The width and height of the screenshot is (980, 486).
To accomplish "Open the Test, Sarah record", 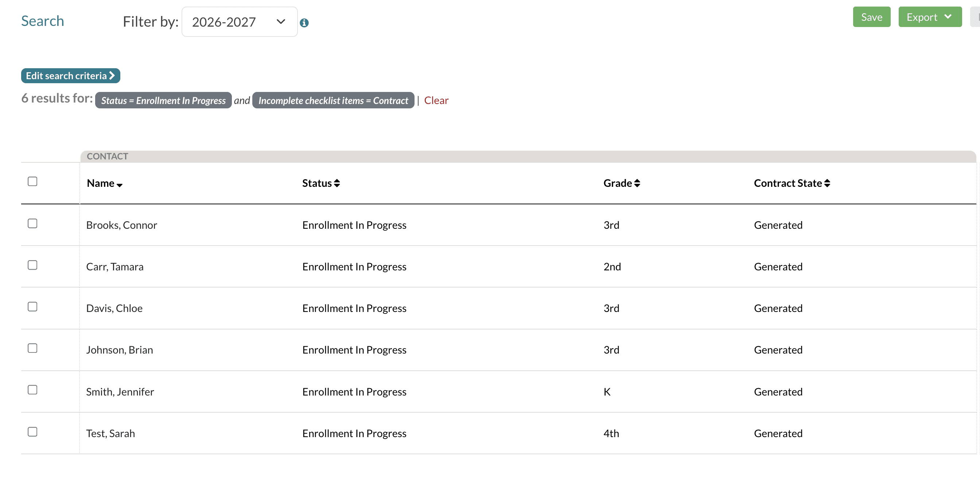I will click(x=110, y=433).
